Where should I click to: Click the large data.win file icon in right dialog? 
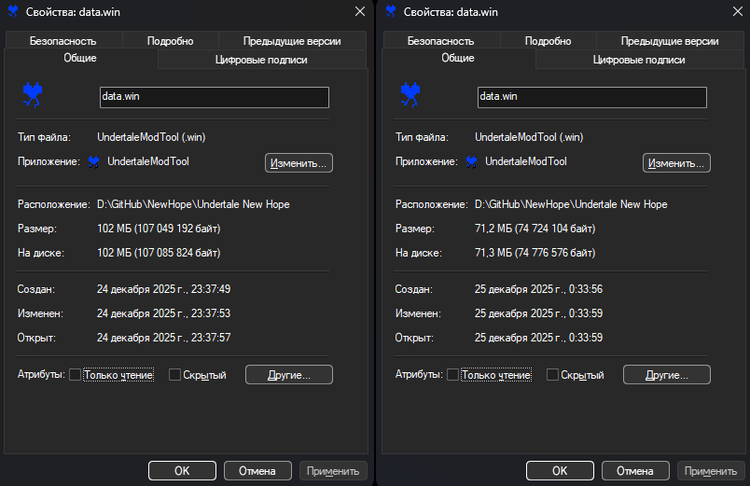[x=410, y=95]
